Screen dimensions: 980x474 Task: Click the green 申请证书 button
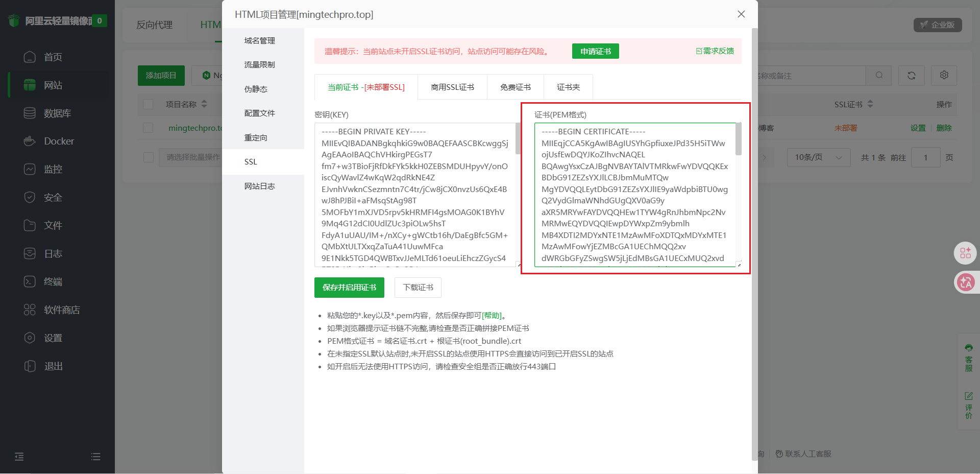pos(595,51)
